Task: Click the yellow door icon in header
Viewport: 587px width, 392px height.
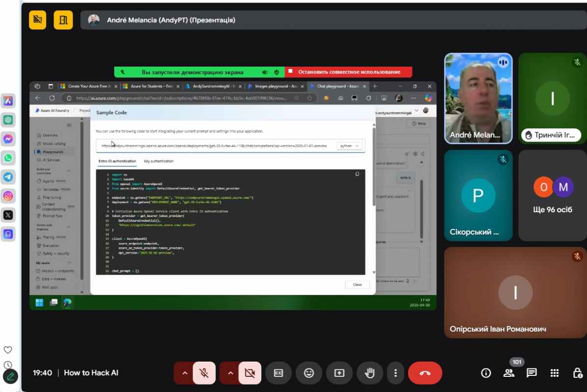Action: pos(63,20)
